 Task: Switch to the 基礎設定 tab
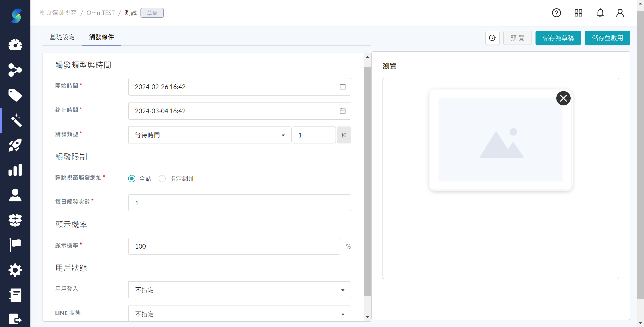[x=62, y=37]
